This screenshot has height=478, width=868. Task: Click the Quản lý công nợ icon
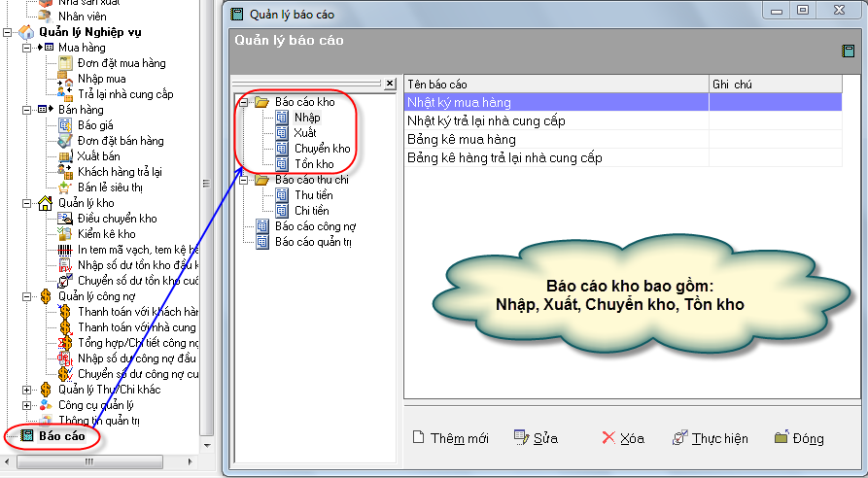[45, 296]
